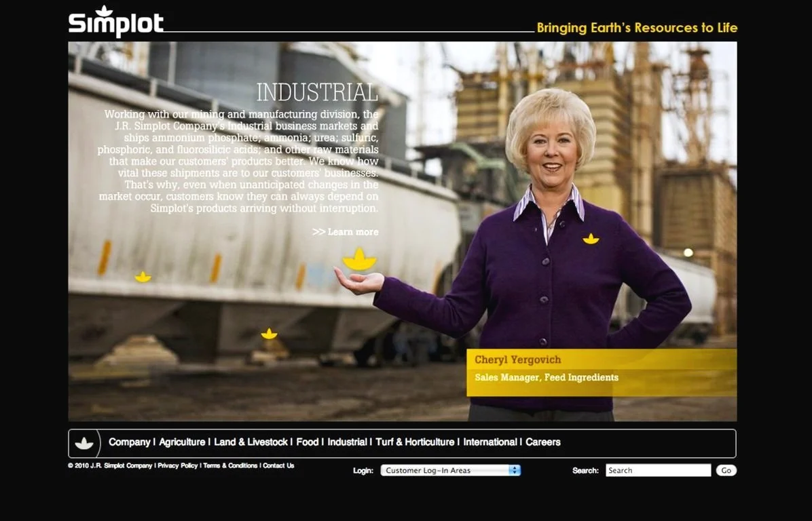
Task: Open the Agriculture menu
Action: (182, 442)
